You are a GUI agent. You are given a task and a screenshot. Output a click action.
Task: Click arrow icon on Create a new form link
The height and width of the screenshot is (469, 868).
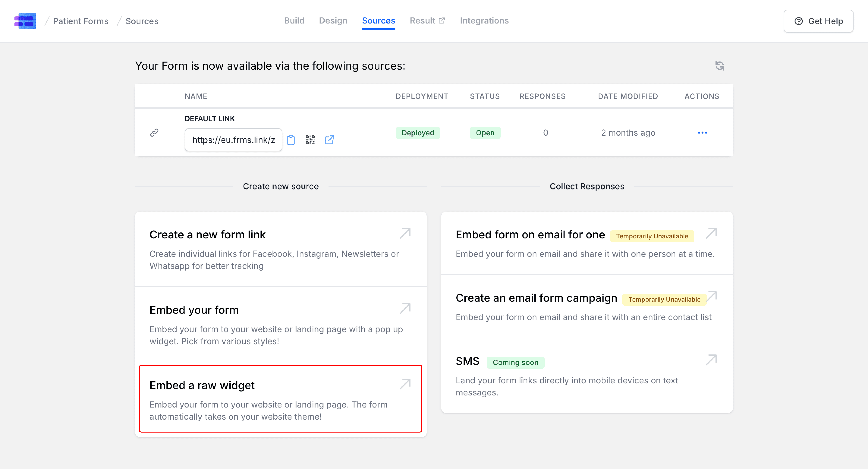[405, 233]
